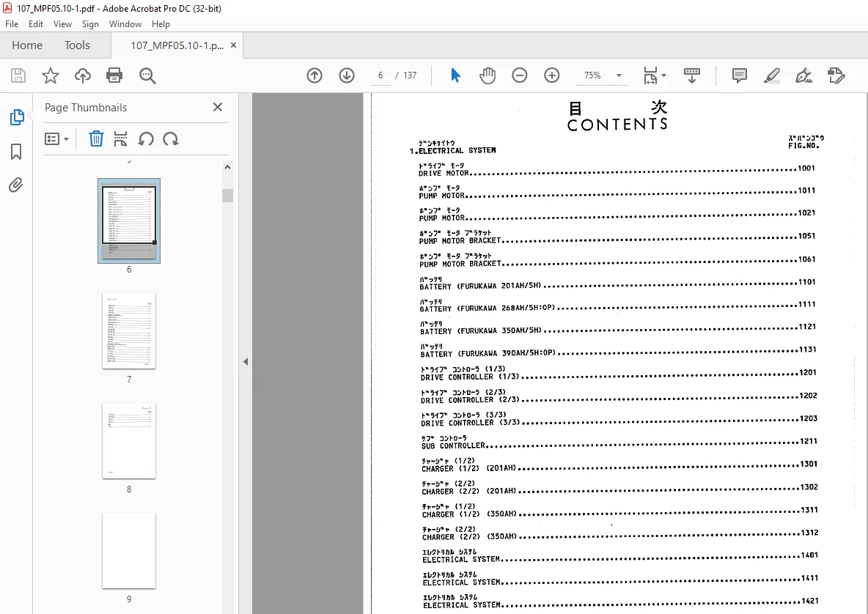Viewport: 868px width, 614px height.
Task: Click 'SUB CONTROLLER' contents entry
Action: click(x=619, y=442)
